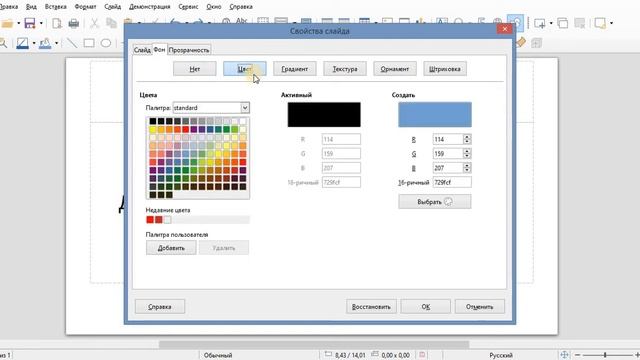This screenshot has width=640, height=360.
Task: Switch to the Прозрачность tab
Action: click(189, 50)
